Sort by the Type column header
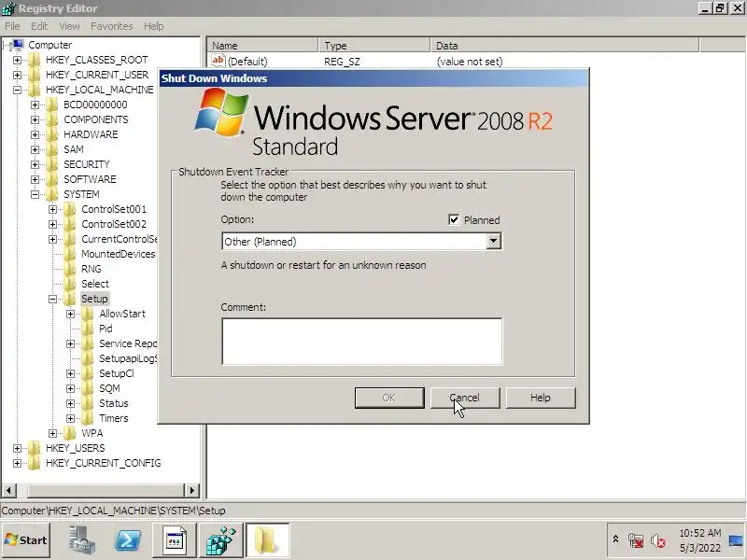This screenshot has width=747, height=560. (x=374, y=45)
